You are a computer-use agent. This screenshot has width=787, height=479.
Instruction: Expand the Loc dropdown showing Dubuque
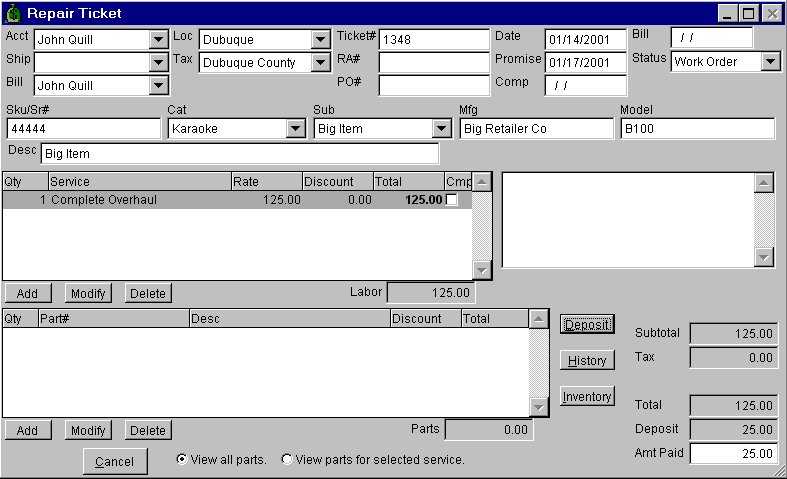320,40
